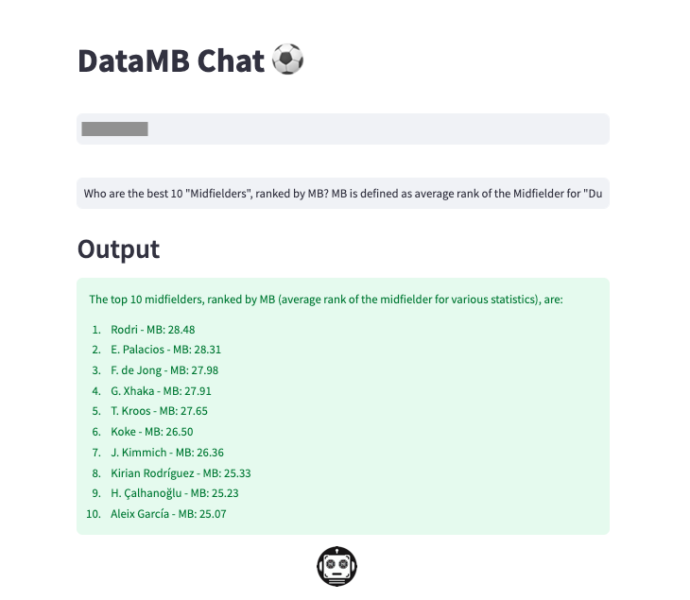
Task: Select the Koke - MB: 26.50 entry
Action: pos(152,432)
